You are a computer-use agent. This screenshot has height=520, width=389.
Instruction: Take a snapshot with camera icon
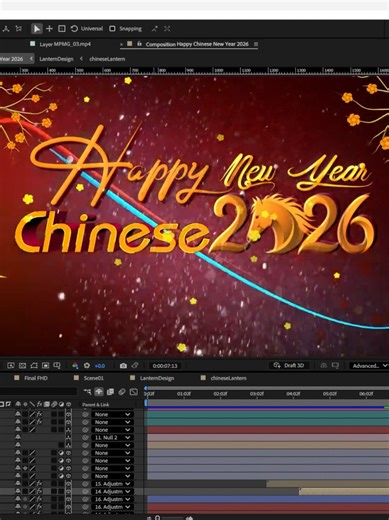[x=123, y=366]
